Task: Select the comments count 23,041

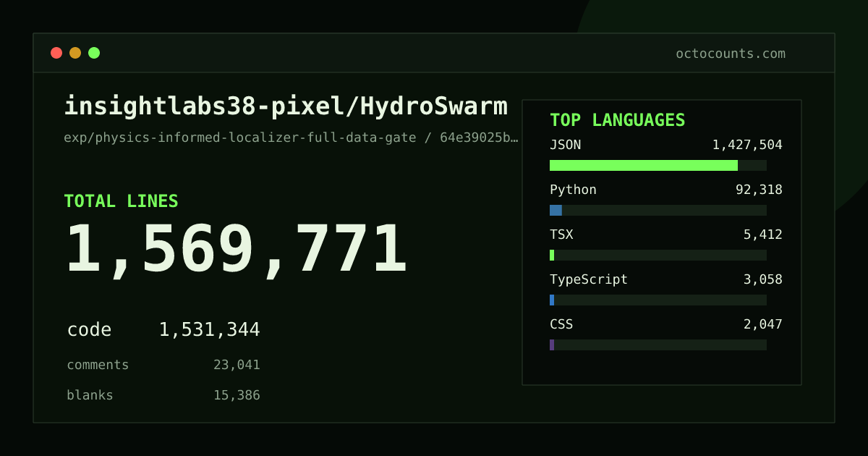Action: coord(237,365)
